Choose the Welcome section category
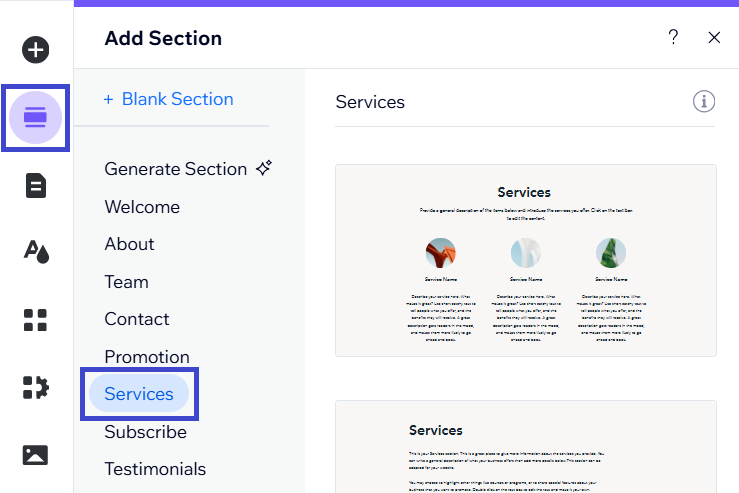 (x=142, y=207)
